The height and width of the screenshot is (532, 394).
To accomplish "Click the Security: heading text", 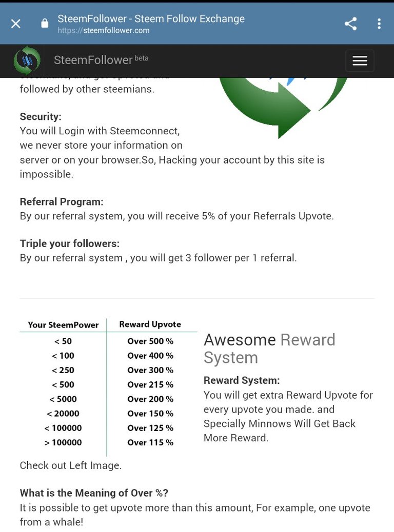I will point(41,117).
